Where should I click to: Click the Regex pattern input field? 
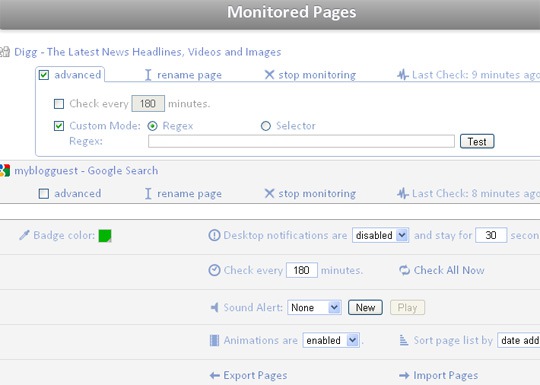coord(301,141)
